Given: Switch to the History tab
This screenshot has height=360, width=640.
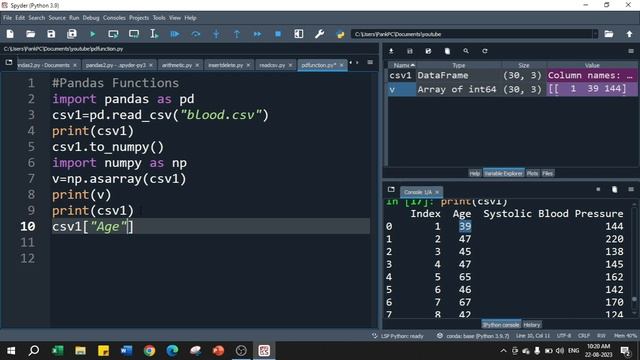Looking at the screenshot, I should pos(531,325).
